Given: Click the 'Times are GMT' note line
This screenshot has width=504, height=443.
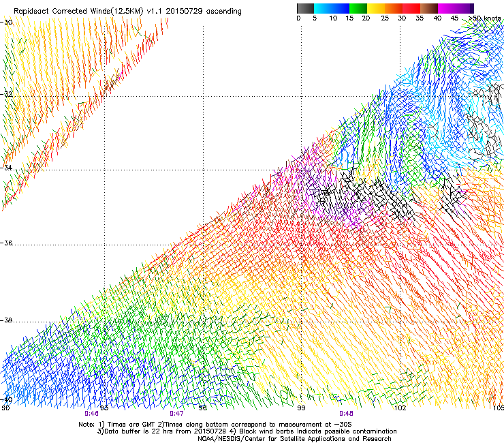Looking at the screenshot, I should click(x=215, y=425).
